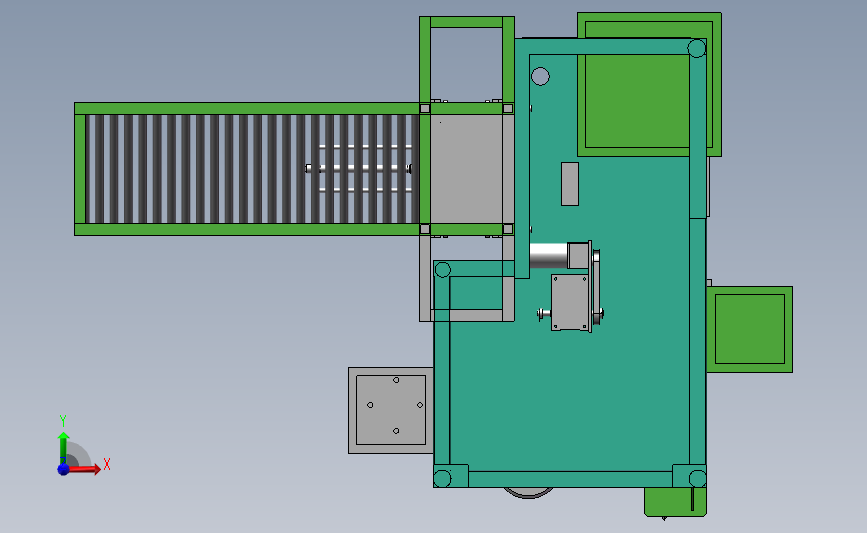867x533 pixels.
Task: Select the gray platform at conveyor end
Action: click(466, 169)
